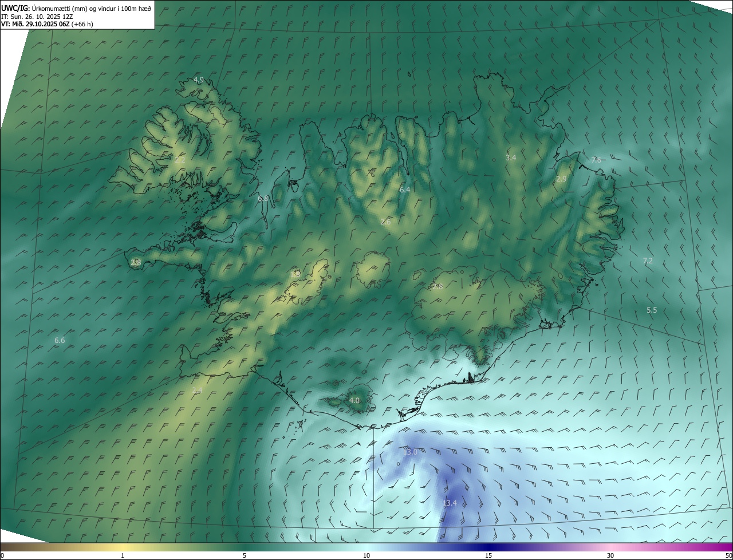Click the color scale tick labeled 1

[x=123, y=555]
